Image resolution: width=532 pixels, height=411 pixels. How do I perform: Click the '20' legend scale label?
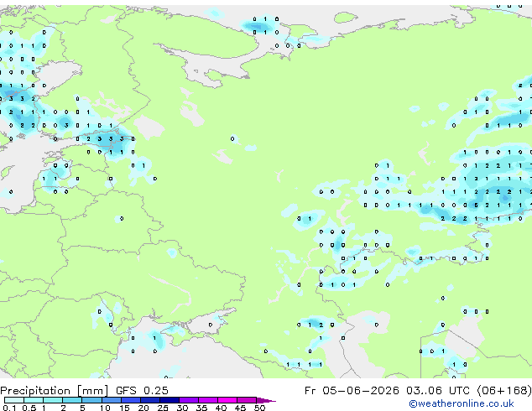143,408
